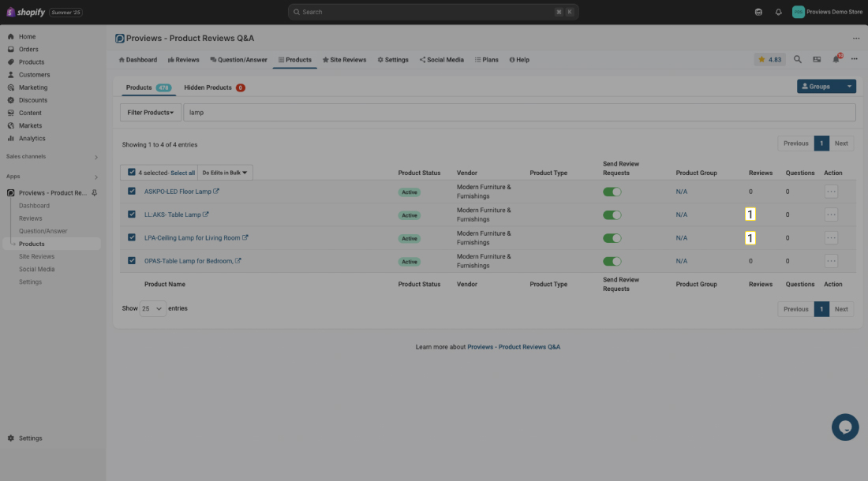This screenshot has height=481, width=868.
Task: Open the chat support bubble
Action: click(845, 427)
